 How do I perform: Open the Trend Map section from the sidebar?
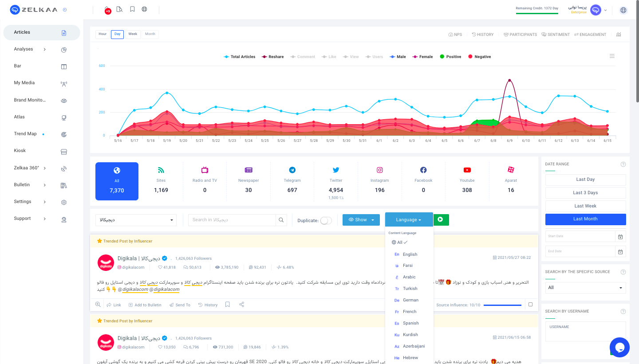click(27, 133)
